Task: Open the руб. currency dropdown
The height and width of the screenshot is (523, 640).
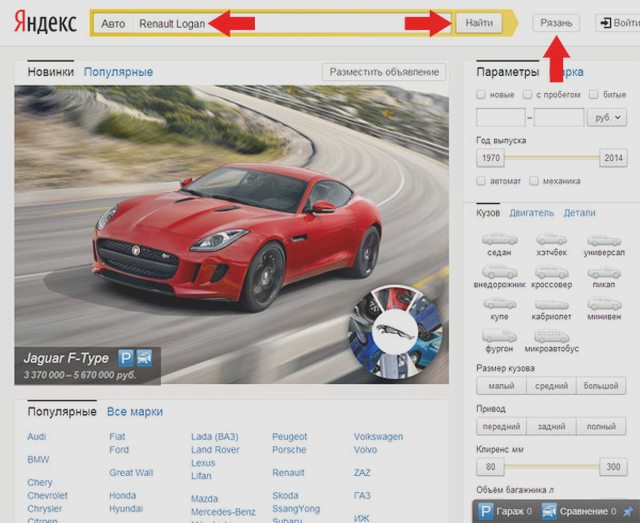Action: point(607,118)
